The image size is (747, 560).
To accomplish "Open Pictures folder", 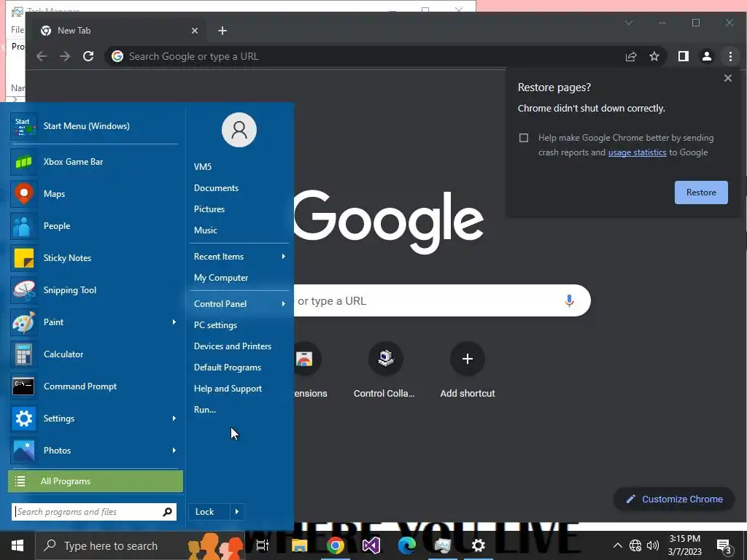I will click(209, 209).
